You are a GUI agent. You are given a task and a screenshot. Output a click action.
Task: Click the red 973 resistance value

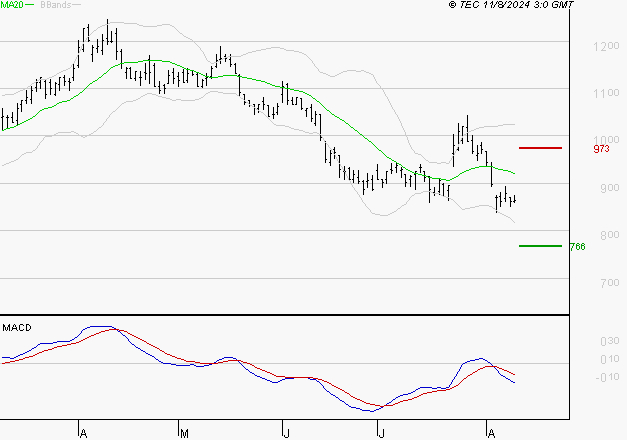pos(601,149)
